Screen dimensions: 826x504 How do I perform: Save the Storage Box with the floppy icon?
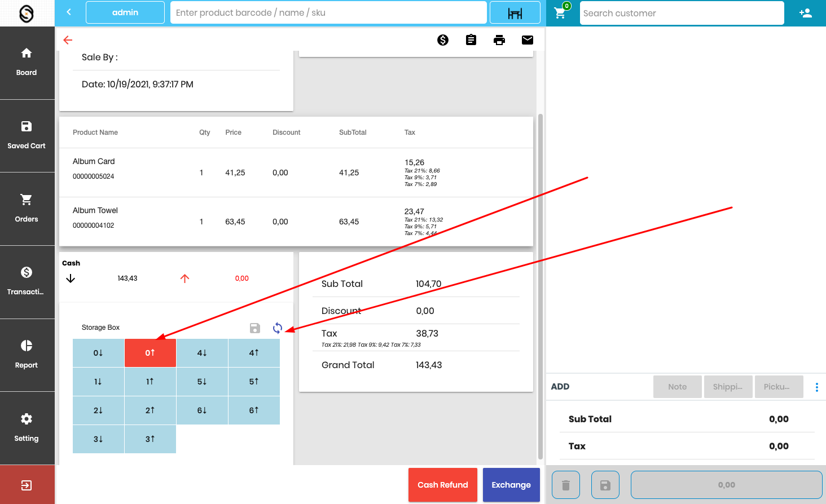point(254,328)
